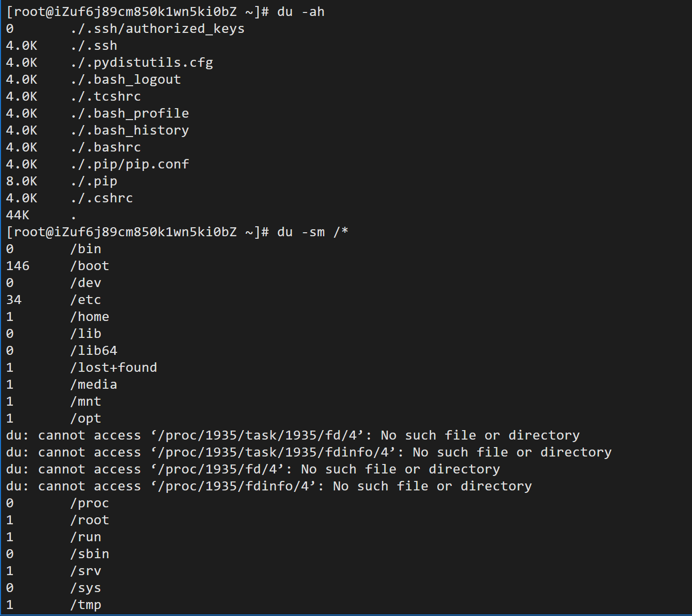Click the '/root' directory entry
Screen dimensions: 692x616
coord(89,520)
